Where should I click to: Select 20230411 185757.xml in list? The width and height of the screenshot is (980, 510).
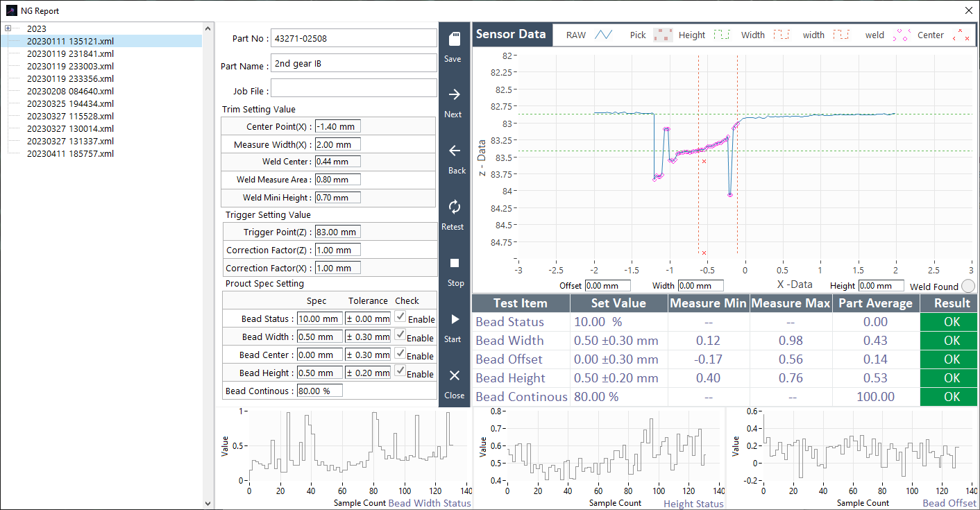tap(70, 153)
